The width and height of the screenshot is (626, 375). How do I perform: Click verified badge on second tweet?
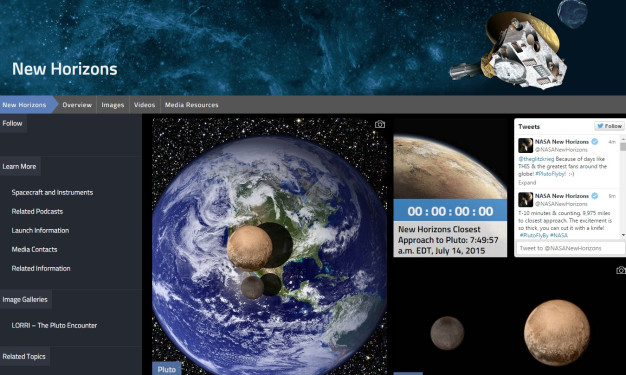coord(594,196)
